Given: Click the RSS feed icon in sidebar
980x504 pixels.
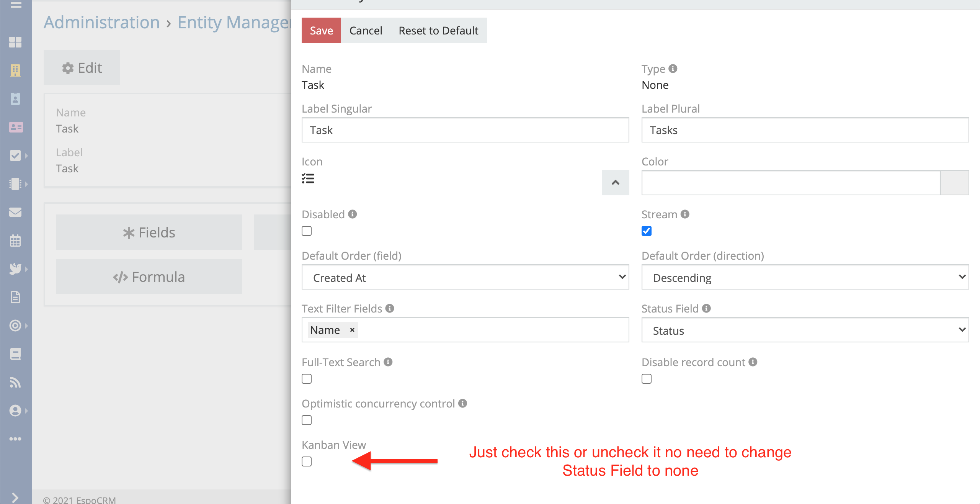Looking at the screenshot, I should (x=15, y=382).
